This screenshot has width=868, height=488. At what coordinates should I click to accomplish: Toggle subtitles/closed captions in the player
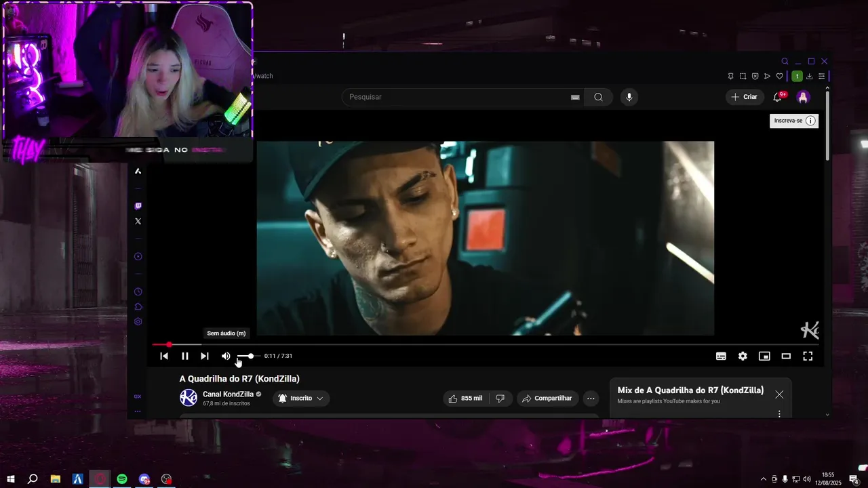pos(721,356)
